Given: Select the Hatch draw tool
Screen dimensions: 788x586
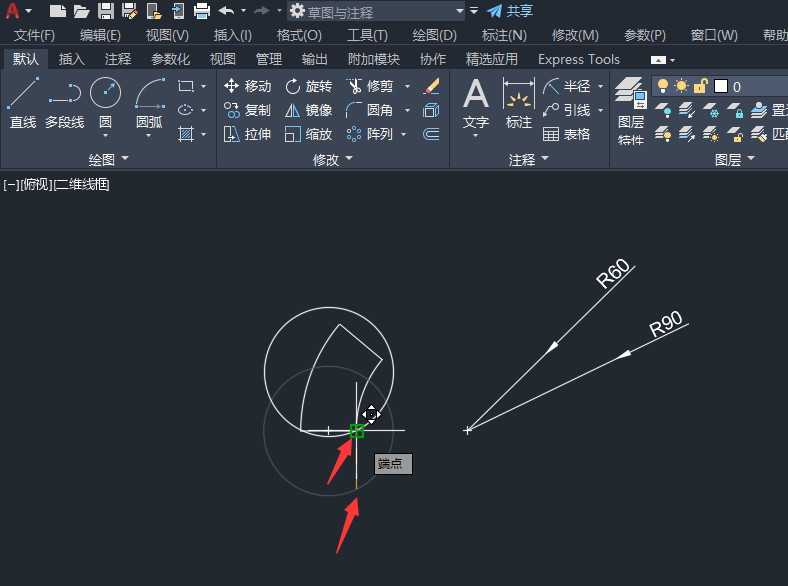Looking at the screenshot, I should click(186, 134).
